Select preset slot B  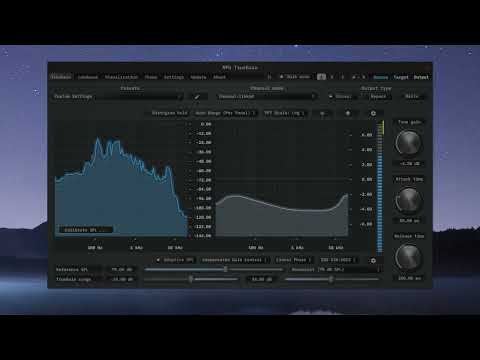pyautogui.click(x=332, y=77)
